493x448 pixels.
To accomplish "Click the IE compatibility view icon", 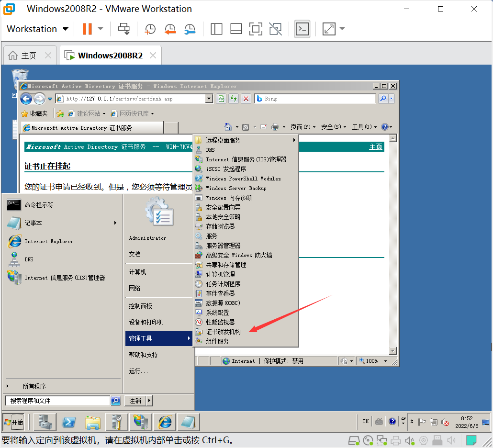I will (x=221, y=99).
